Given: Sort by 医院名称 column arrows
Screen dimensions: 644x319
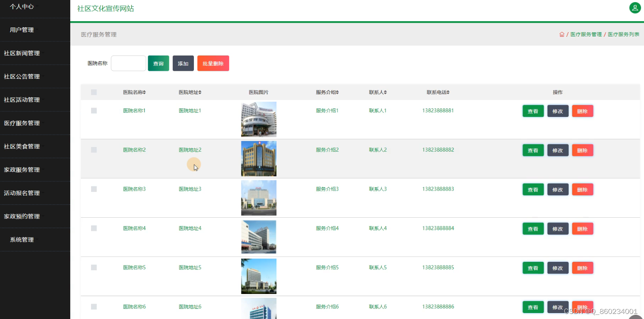Looking at the screenshot, I should (144, 92).
